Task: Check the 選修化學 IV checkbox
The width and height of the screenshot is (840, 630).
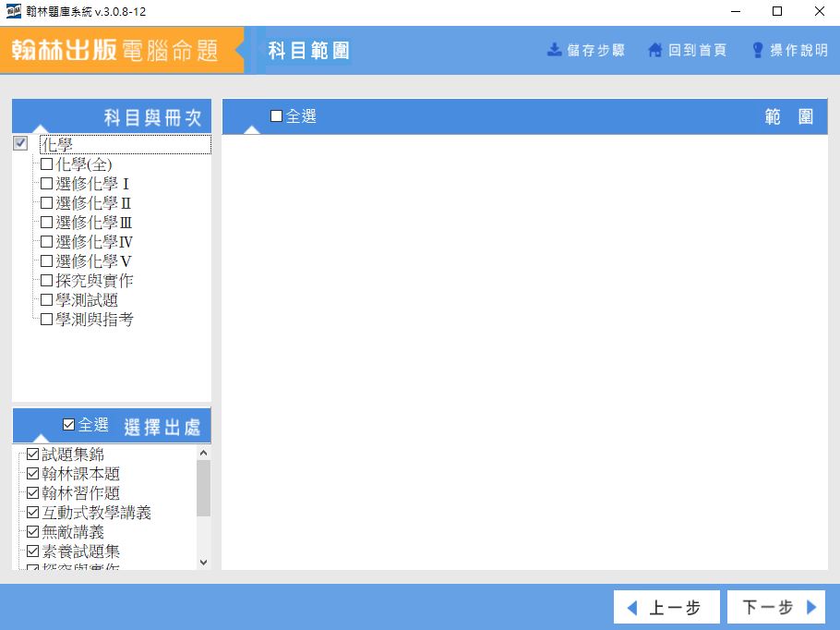Action: click(x=46, y=241)
